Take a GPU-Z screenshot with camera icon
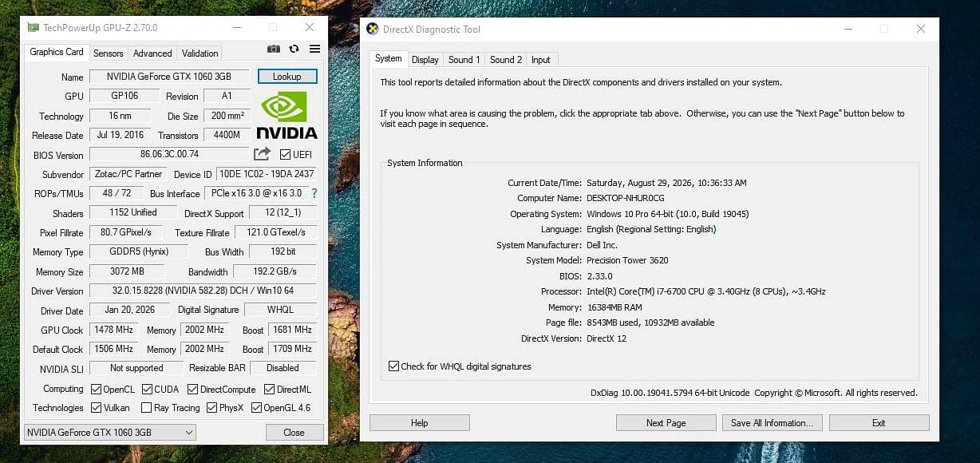 pos(274,49)
